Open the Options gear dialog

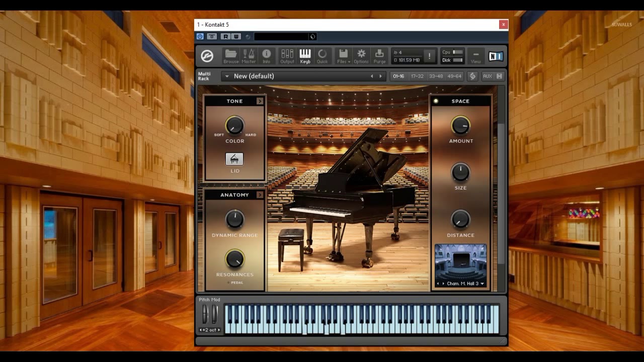(x=361, y=56)
